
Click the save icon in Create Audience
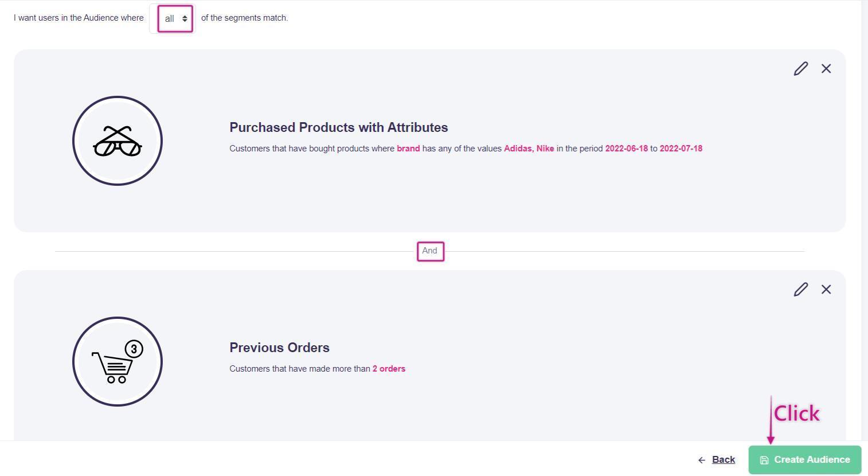tap(764, 461)
